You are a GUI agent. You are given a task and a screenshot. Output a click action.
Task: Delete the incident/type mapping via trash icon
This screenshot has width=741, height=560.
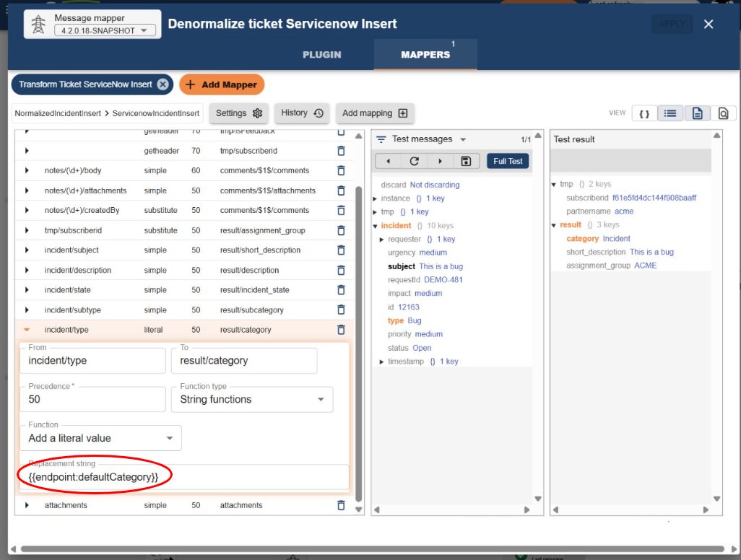click(x=340, y=329)
